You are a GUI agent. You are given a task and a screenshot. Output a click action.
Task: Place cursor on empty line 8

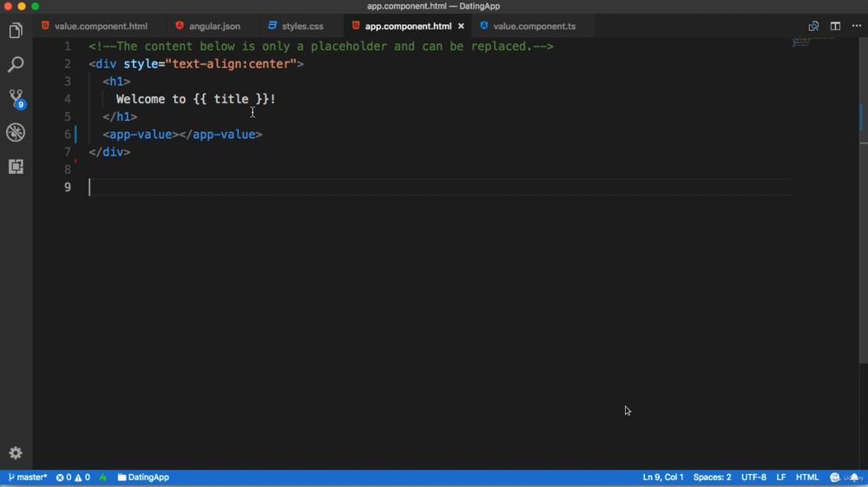(x=439, y=169)
